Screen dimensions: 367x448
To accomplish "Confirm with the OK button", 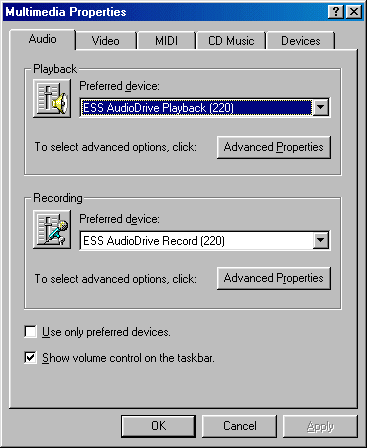I will point(158,426).
